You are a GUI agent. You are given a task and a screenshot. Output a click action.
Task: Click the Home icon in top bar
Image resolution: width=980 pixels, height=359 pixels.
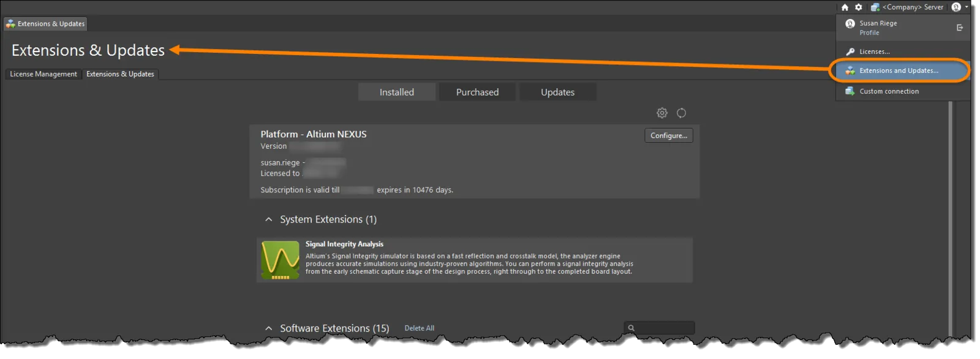pos(845,7)
